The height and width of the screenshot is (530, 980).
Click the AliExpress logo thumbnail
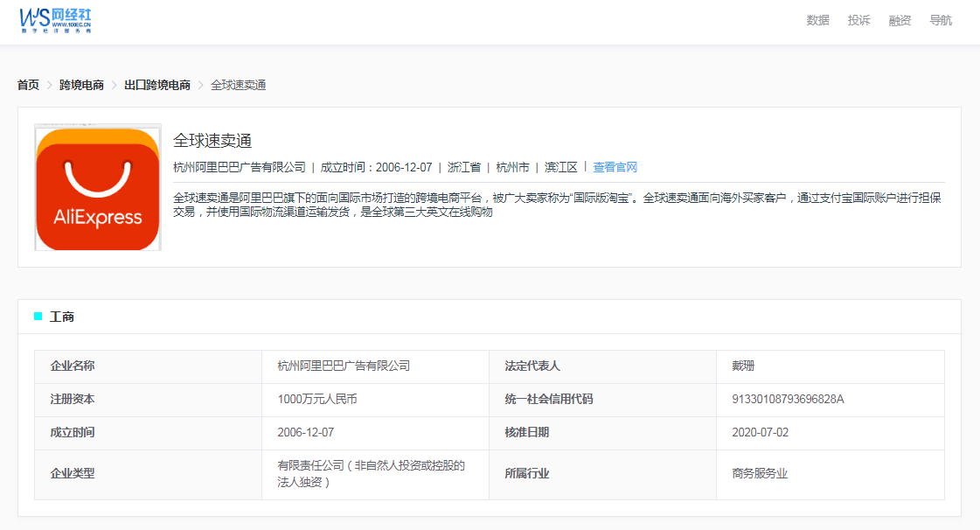[x=98, y=187]
